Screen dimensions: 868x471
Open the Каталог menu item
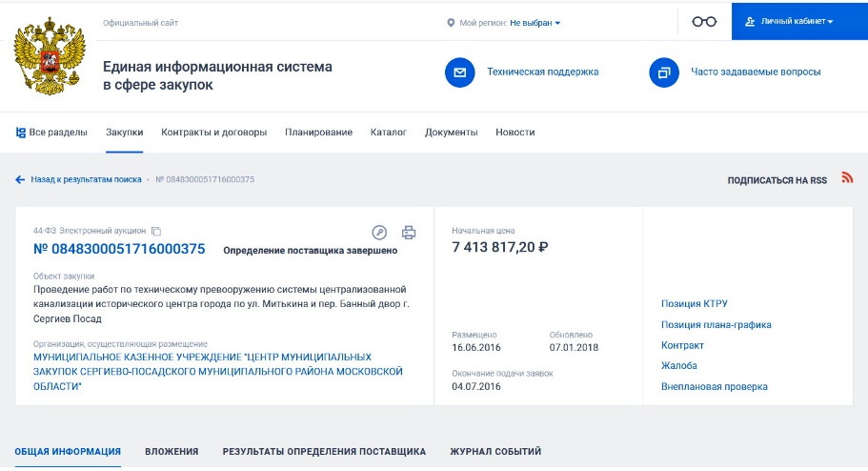(x=389, y=133)
